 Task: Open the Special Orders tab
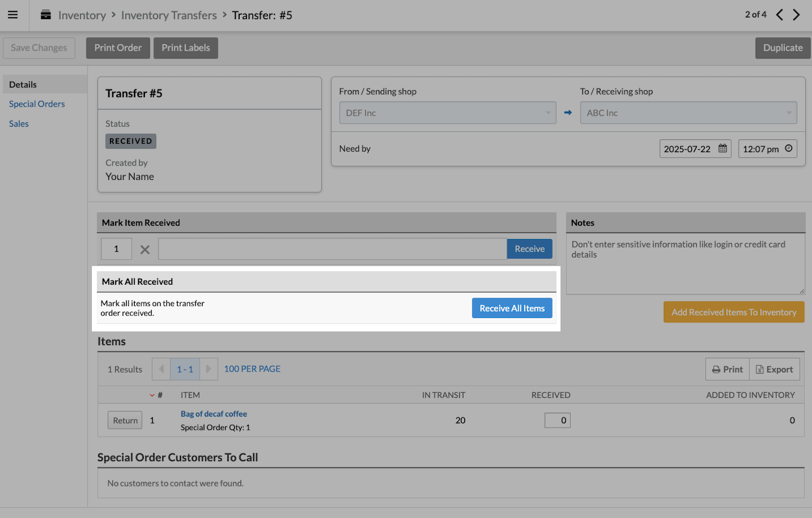(x=37, y=104)
